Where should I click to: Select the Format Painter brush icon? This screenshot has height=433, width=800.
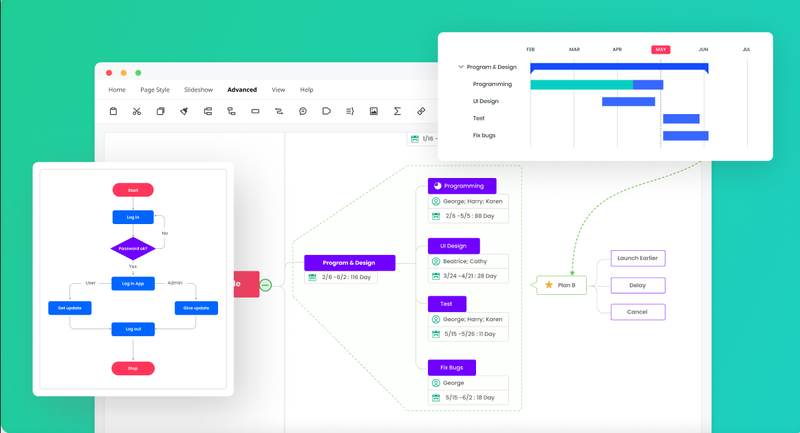[x=184, y=111]
